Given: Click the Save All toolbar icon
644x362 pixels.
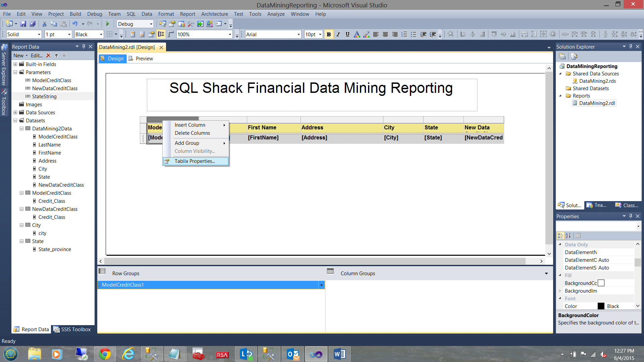Looking at the screenshot, I should point(33,24).
